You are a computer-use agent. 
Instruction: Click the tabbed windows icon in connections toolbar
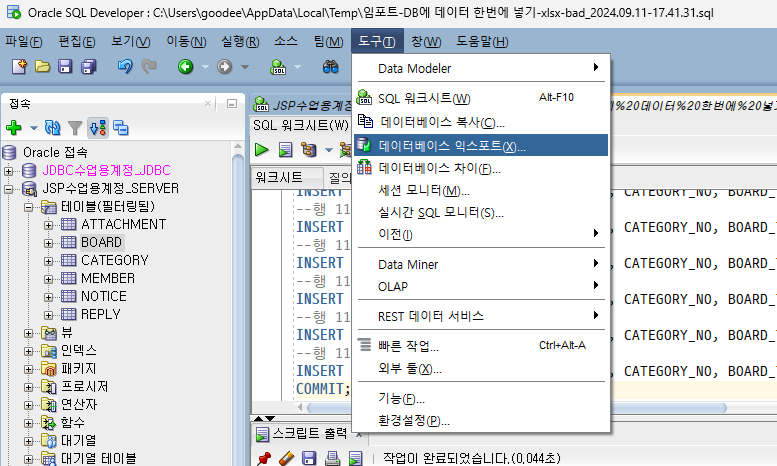point(120,128)
